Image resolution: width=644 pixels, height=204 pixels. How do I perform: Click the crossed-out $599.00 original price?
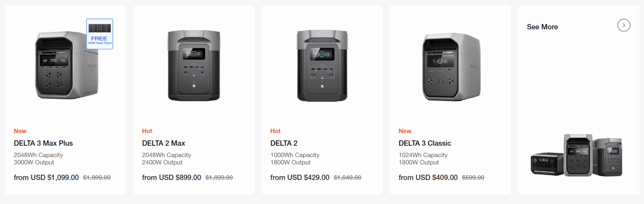tap(473, 178)
